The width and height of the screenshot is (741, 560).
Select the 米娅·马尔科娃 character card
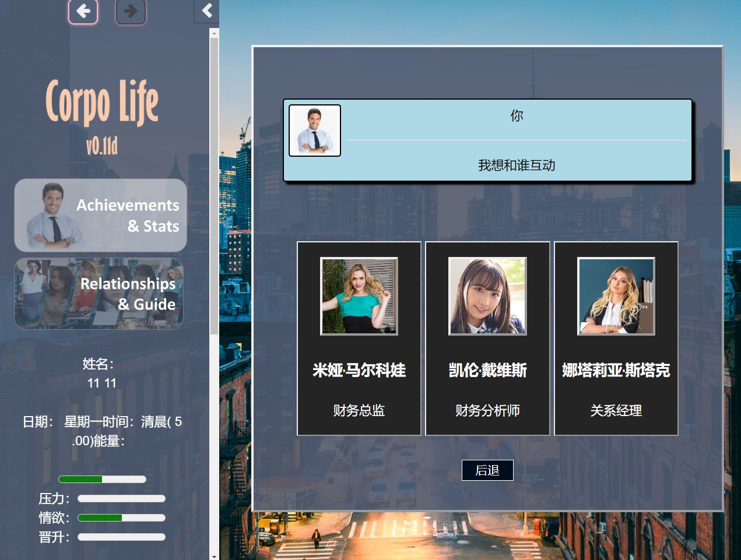(359, 339)
